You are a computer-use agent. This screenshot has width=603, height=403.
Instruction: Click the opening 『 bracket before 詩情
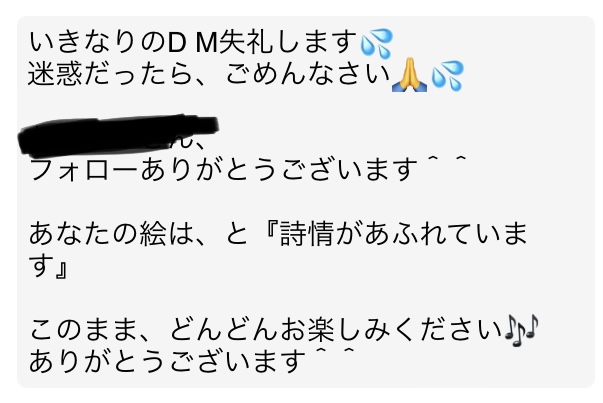click(270, 232)
